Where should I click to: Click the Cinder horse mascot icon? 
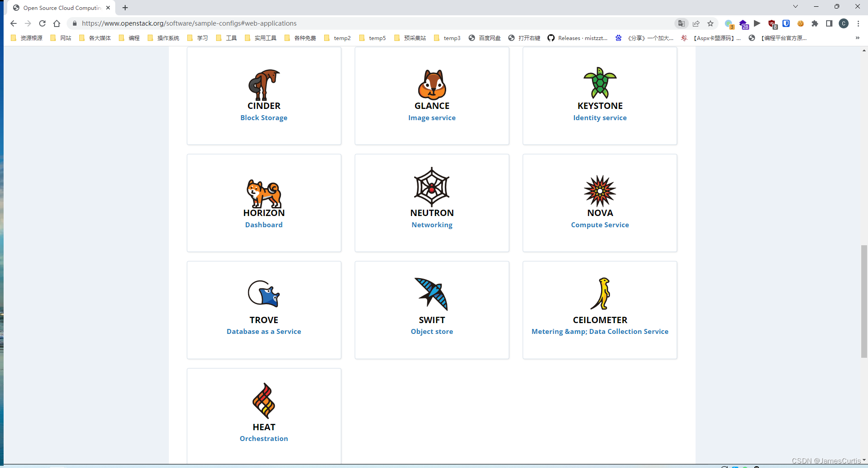click(264, 85)
